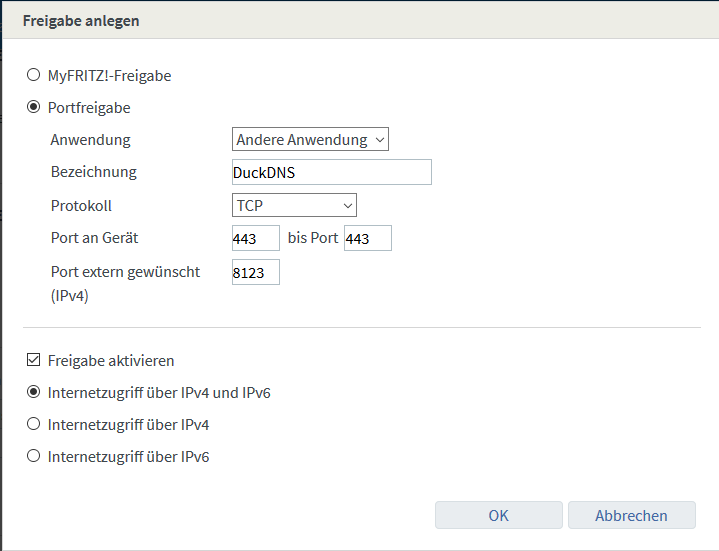Image resolution: width=719 pixels, height=551 pixels.
Task: Choose Internetzugriff über IPv6 only
Action: point(33,456)
